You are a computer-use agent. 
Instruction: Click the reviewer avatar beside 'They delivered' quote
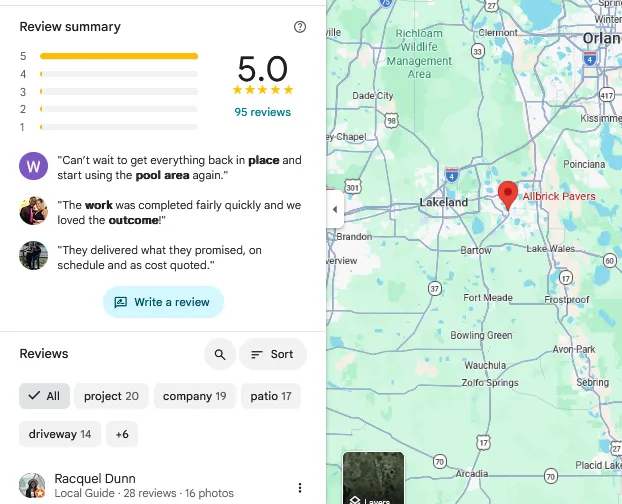pos(33,256)
